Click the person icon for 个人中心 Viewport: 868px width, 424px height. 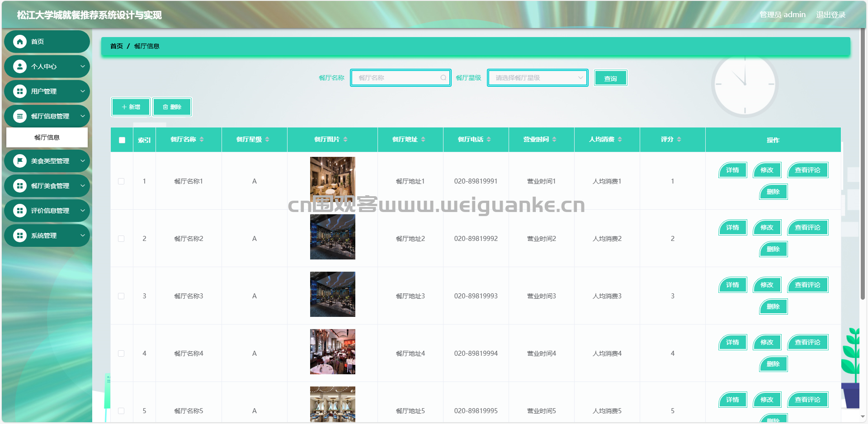pyautogui.click(x=19, y=66)
